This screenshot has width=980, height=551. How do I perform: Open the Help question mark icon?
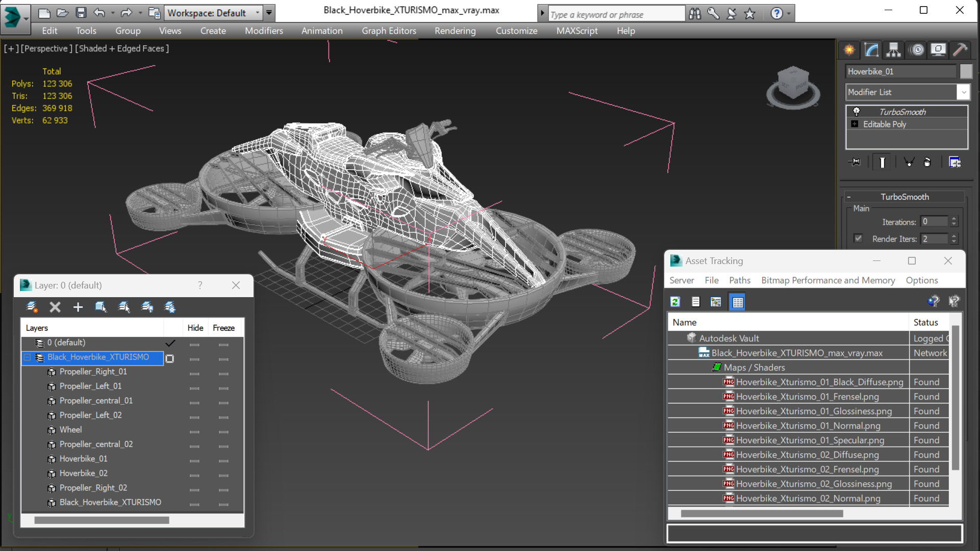776,14
